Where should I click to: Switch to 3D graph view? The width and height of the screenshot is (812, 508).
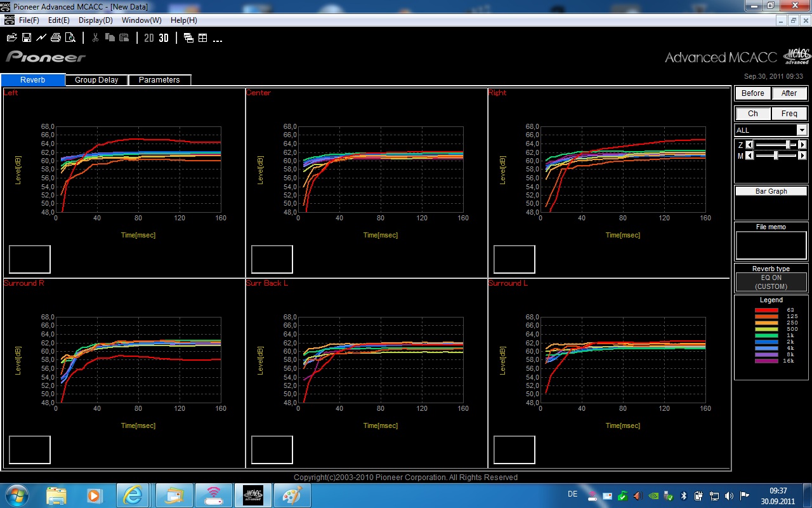164,38
